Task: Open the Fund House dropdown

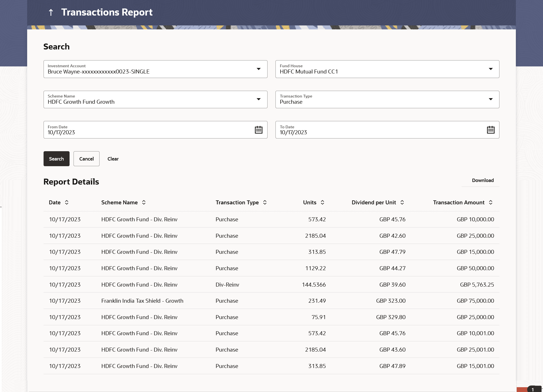Action: tap(491, 69)
